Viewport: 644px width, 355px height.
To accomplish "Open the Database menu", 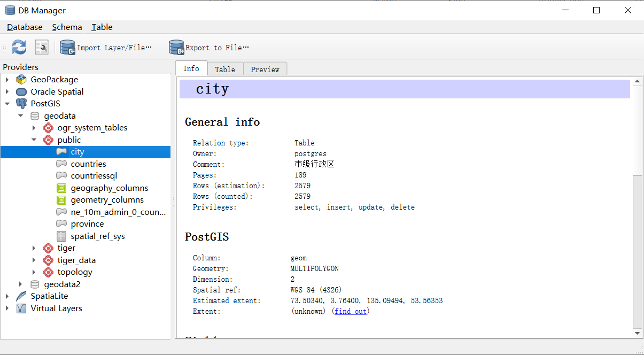I will tap(24, 27).
